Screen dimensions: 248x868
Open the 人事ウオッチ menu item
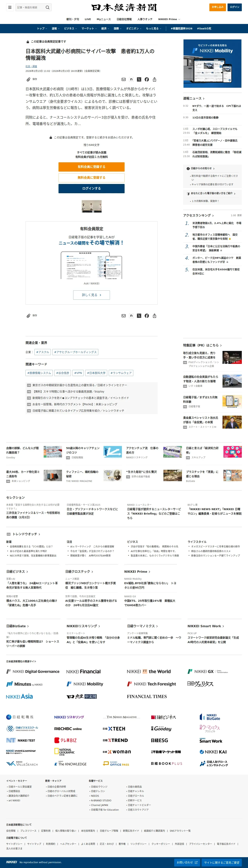pos(145,19)
